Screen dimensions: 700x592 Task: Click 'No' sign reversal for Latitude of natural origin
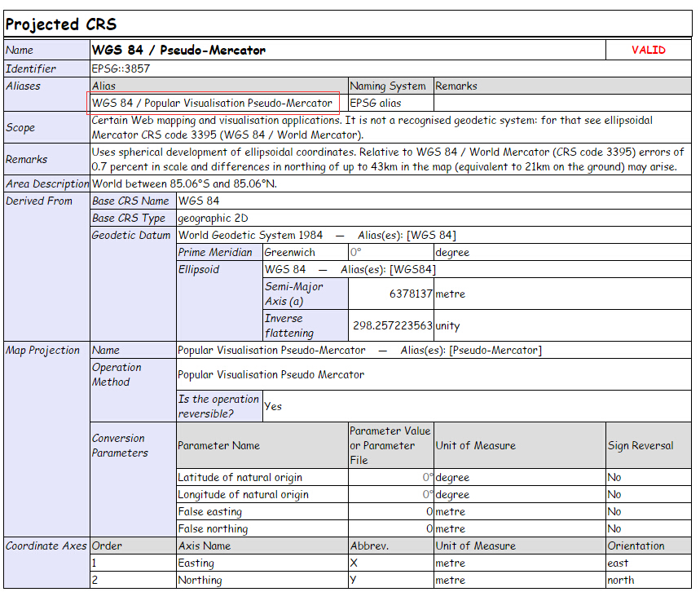(614, 477)
